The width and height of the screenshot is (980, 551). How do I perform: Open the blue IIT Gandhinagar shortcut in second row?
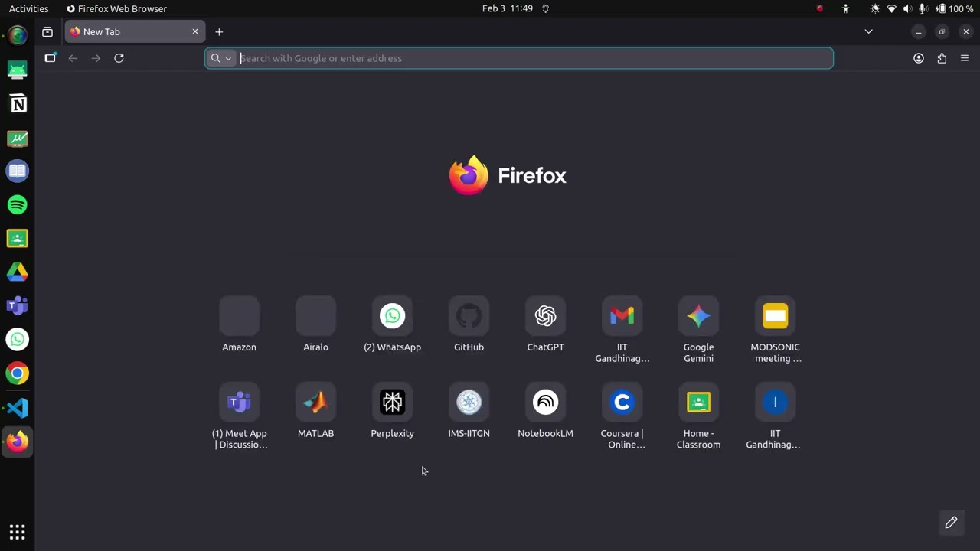[775, 403]
